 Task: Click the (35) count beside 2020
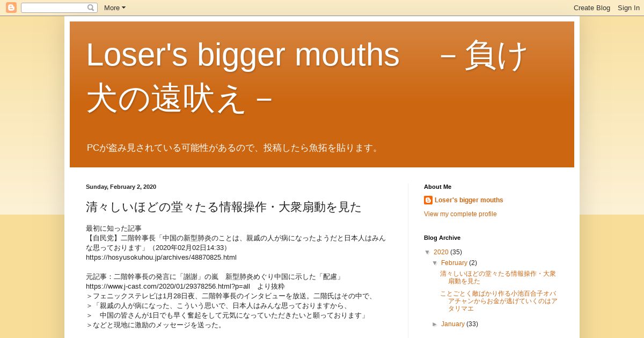pyautogui.click(x=456, y=252)
